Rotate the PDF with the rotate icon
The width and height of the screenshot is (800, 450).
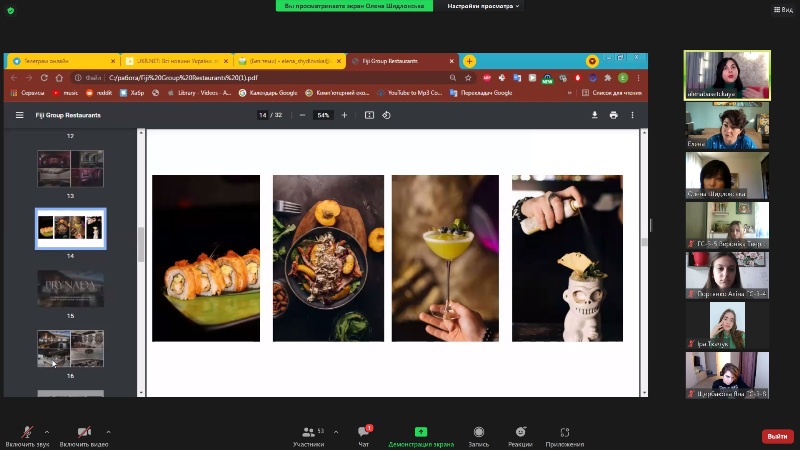click(387, 115)
